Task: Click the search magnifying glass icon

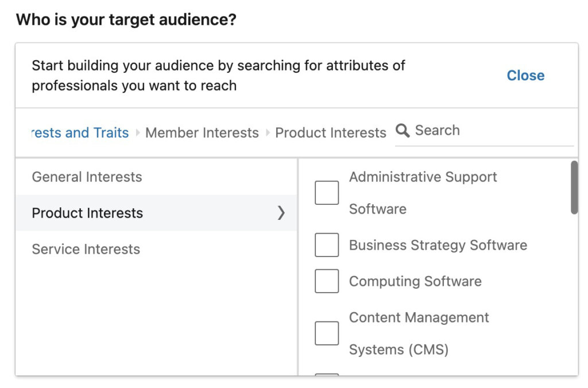Action: pos(403,130)
